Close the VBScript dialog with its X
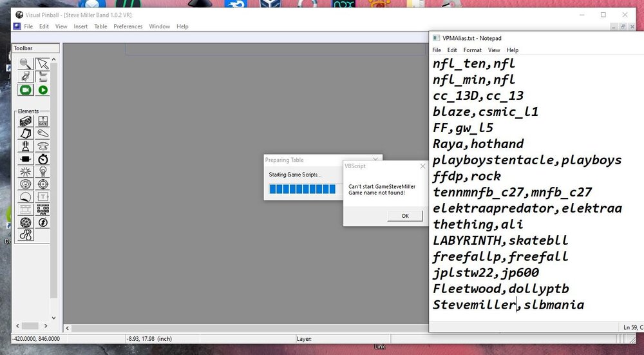644x355 pixels. click(x=422, y=166)
